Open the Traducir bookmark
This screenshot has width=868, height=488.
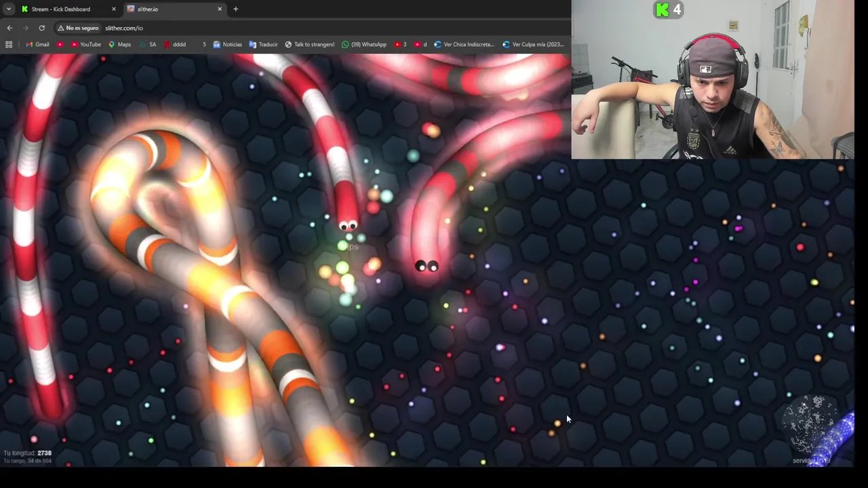[263, 44]
